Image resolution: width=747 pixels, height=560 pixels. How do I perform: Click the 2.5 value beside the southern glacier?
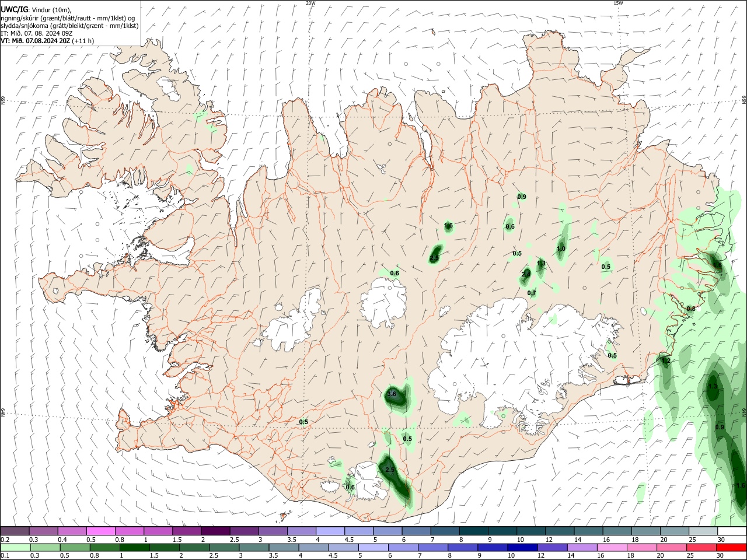[390, 470]
